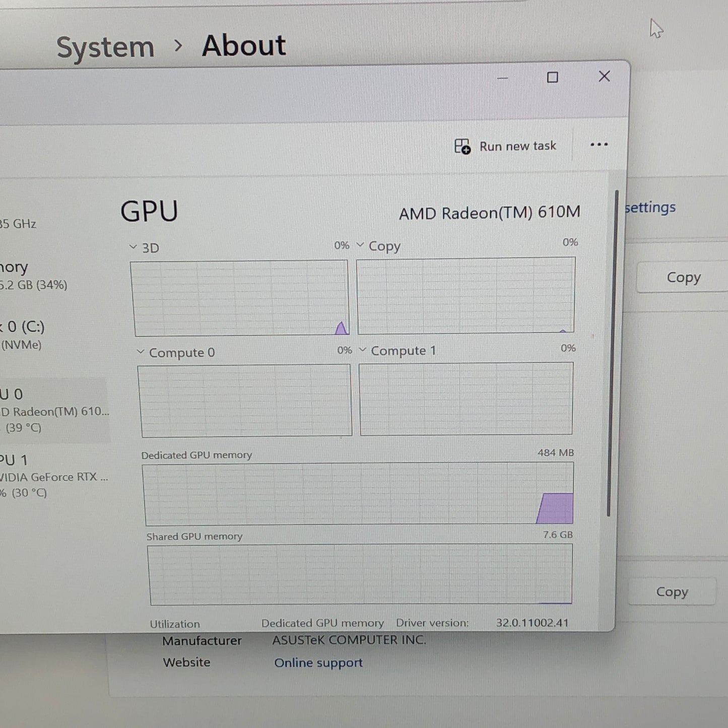The height and width of the screenshot is (728, 728).
Task: Click the Website label in Settings
Action: [186, 663]
